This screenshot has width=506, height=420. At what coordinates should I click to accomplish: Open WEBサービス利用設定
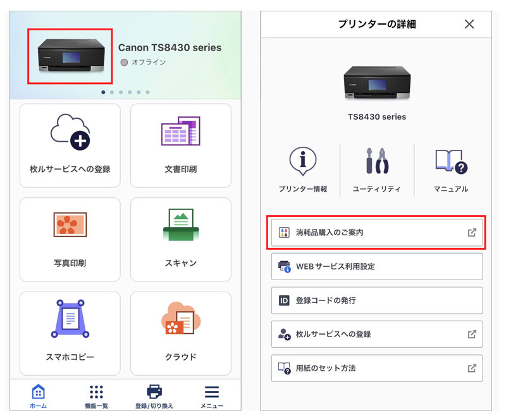tap(376, 266)
